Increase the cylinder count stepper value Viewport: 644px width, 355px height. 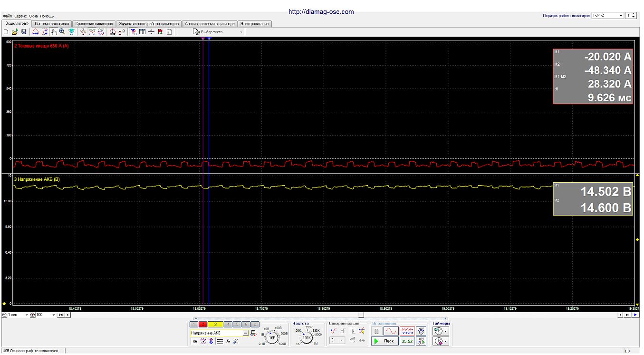click(634, 14)
